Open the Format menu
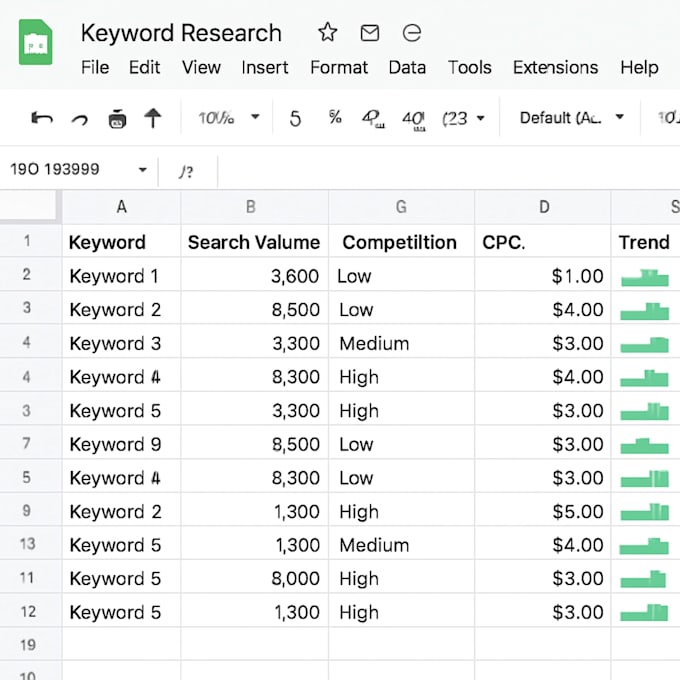The height and width of the screenshot is (680, 680). pos(339,68)
